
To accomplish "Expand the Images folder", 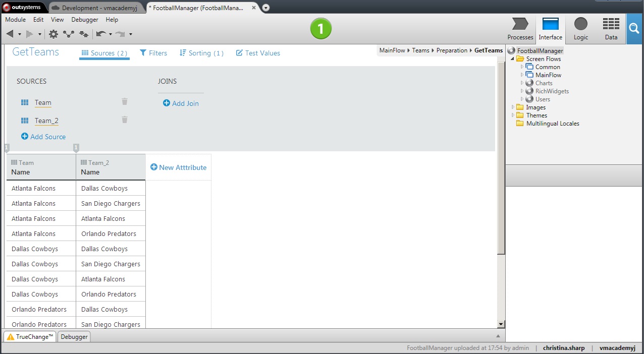I will 513,107.
